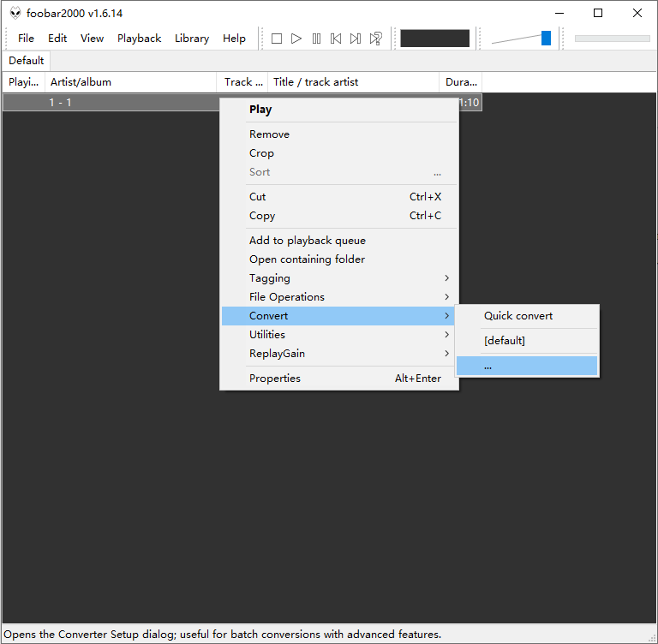
Task: Skip to the next track
Action: point(356,39)
